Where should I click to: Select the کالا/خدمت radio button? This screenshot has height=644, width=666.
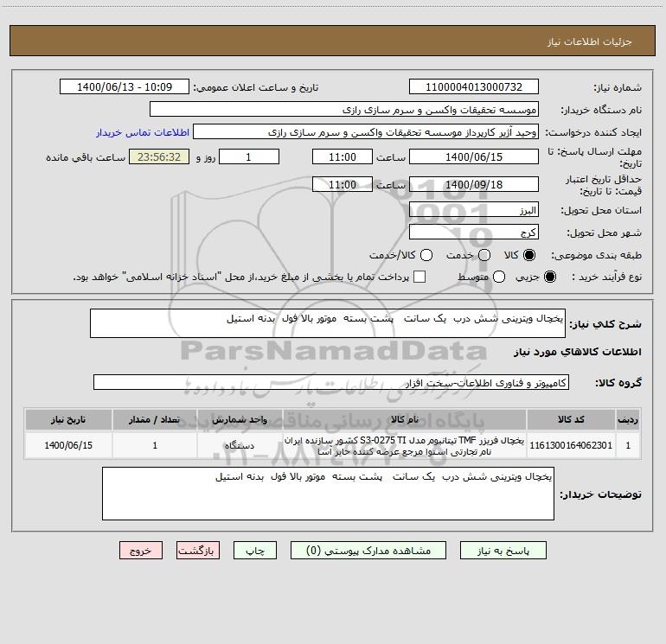(426, 255)
